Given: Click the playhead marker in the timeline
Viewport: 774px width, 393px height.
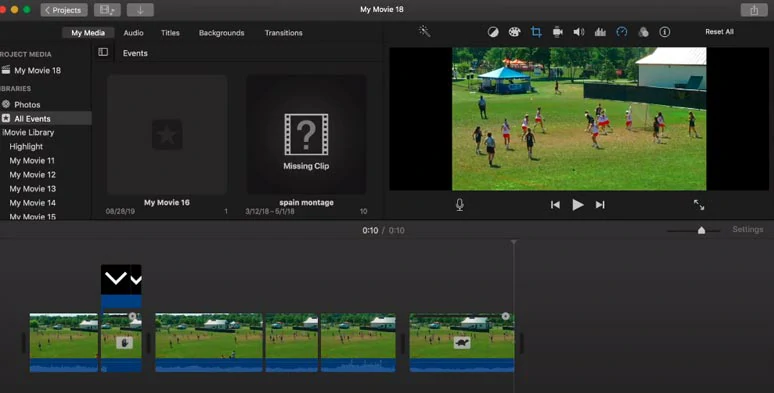Looking at the screenshot, I should pyautogui.click(x=514, y=242).
